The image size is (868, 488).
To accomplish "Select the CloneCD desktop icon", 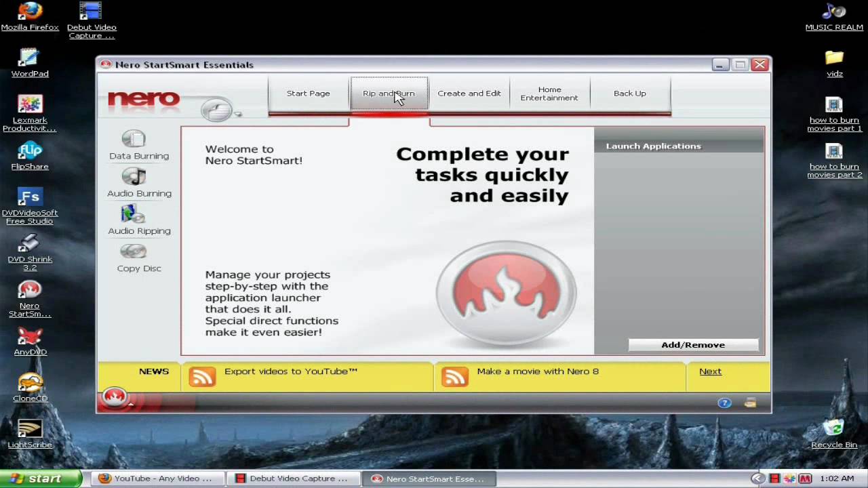I will 30,388.
